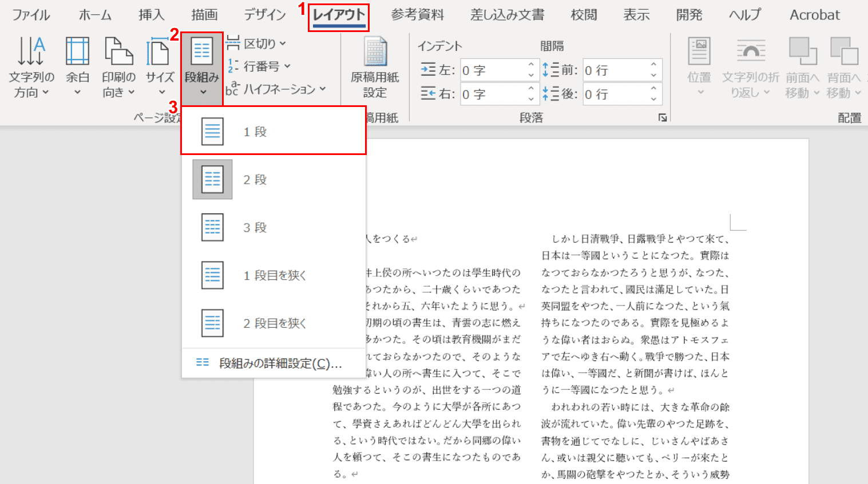The width and height of the screenshot is (868, 484).
Task: Select the レイアウト tab
Action: [339, 15]
